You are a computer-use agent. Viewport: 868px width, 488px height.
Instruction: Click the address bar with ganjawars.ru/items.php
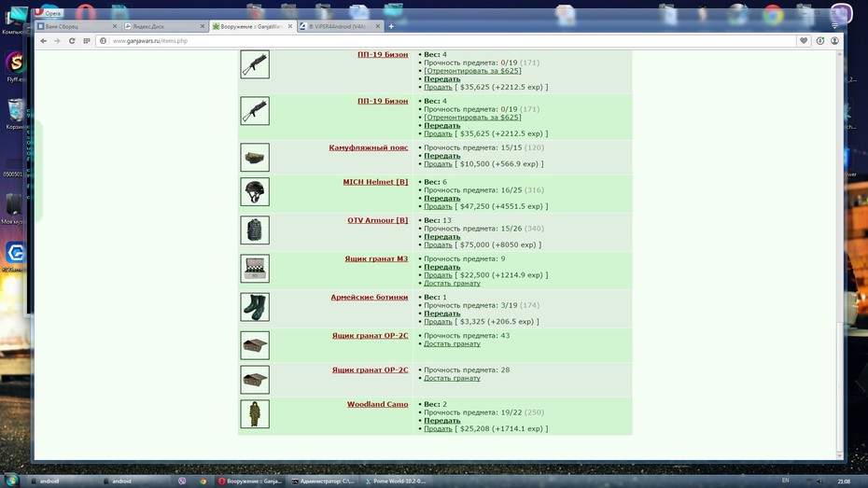click(x=445, y=41)
